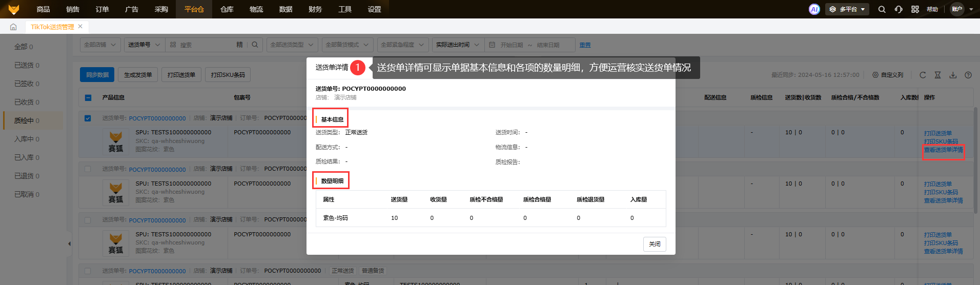980x285 pixels.
Task: Open the 全部备货模式 dropdown
Action: click(x=348, y=45)
